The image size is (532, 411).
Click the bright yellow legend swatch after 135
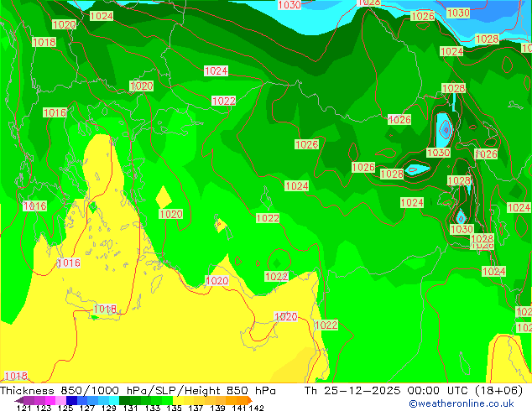pyautogui.click(x=178, y=400)
